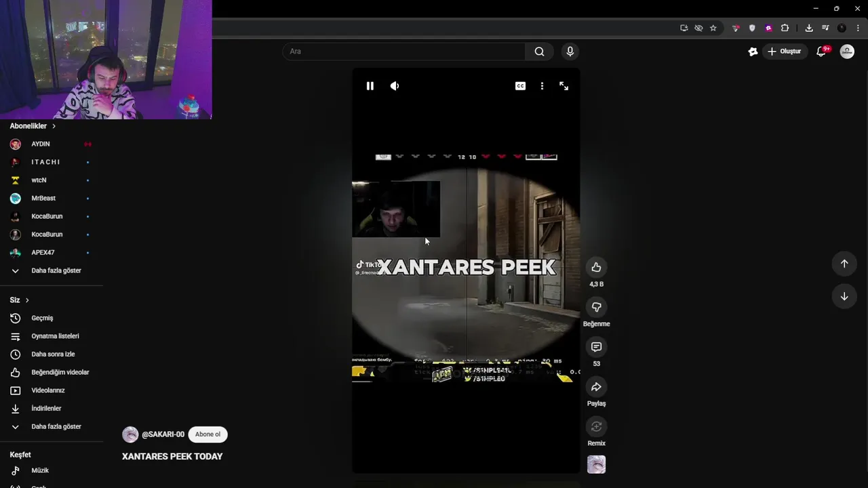Expand the Siz section chevron

click(27, 300)
